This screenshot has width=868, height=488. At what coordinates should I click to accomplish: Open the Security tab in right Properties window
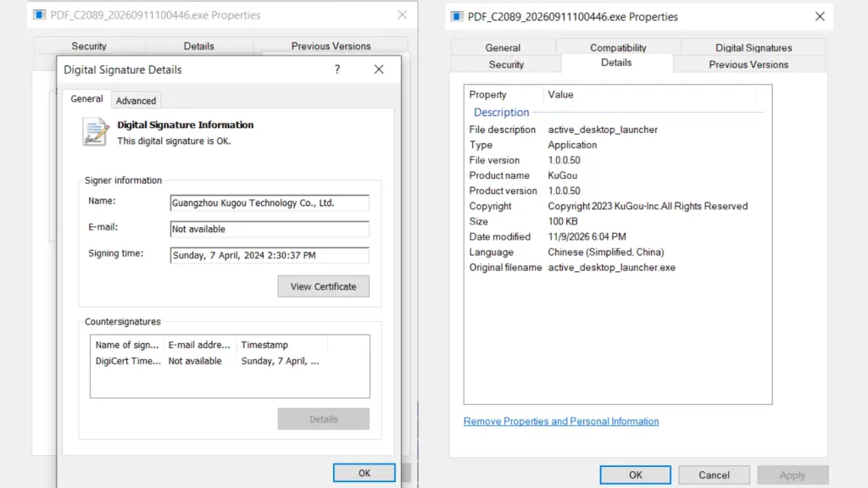[506, 64]
